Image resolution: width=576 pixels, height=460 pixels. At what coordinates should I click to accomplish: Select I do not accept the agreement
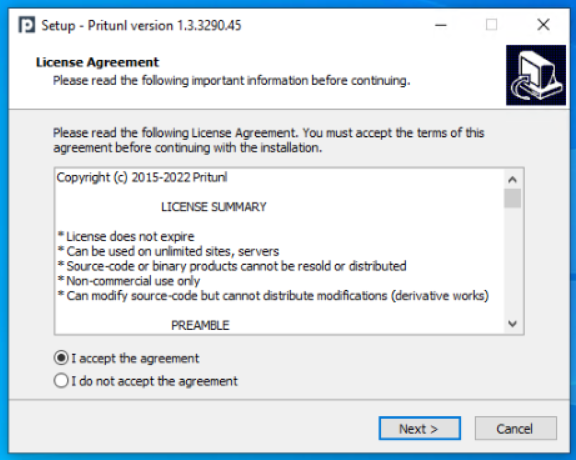[x=61, y=381]
